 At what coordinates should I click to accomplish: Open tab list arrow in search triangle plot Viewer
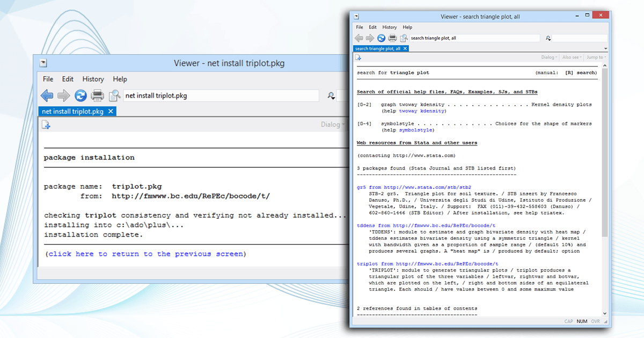point(605,49)
